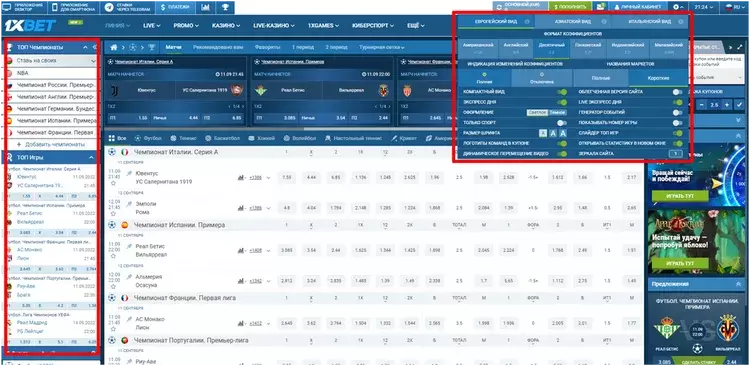Refresh the main account balance icon
The image size is (750, 366).
499,7
